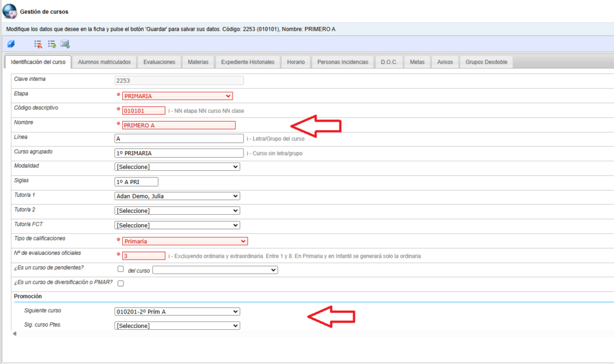Open the Etapa dropdown showing PRIMARIA
This screenshot has height=364, width=614.
177,96
